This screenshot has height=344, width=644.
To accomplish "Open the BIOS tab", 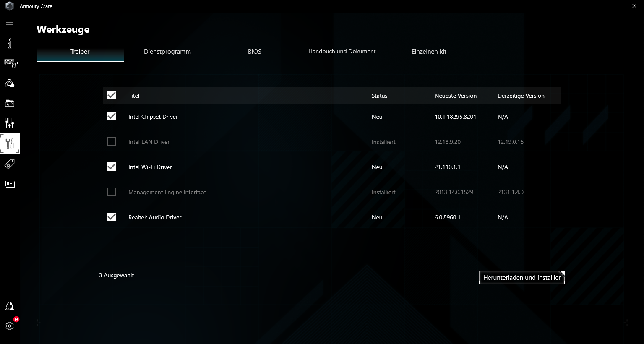I will 255,52.
